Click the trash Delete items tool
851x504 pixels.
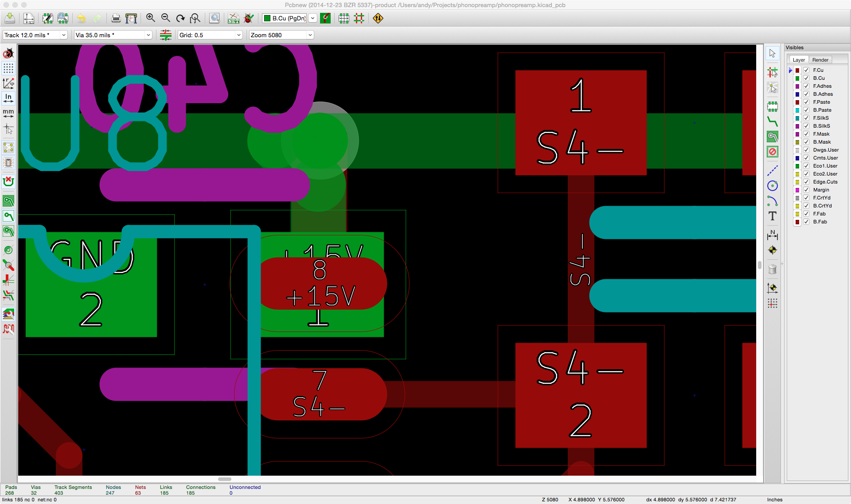(773, 269)
